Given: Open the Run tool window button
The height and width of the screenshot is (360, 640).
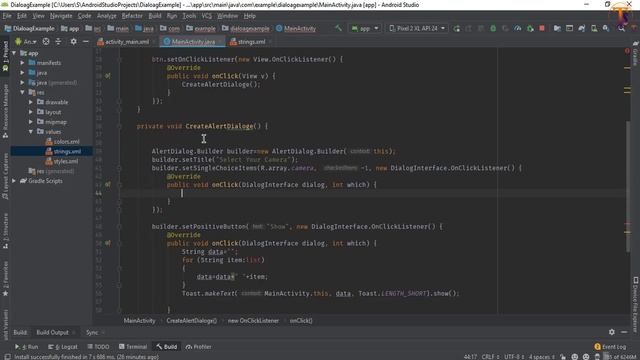Looking at the screenshot, I should 27,347.
